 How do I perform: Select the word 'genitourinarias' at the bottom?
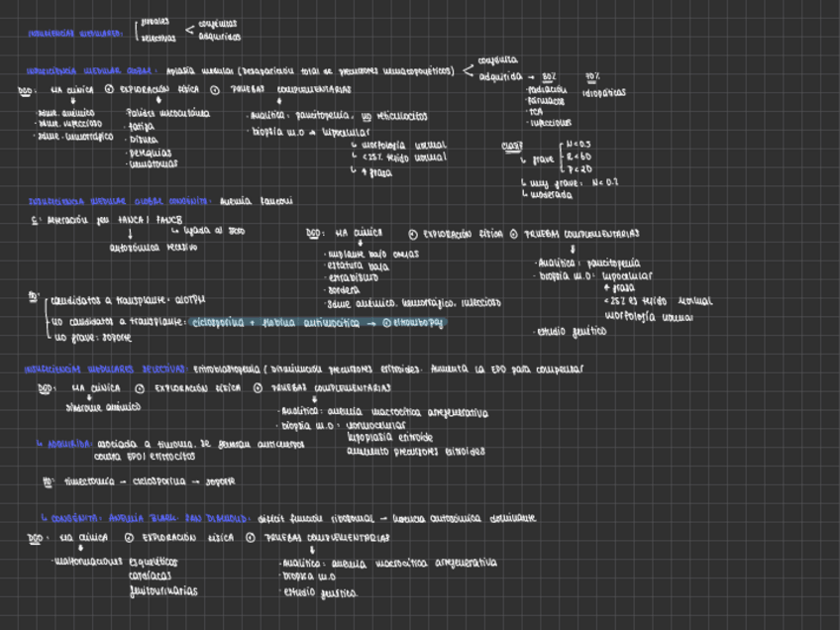tap(162, 591)
